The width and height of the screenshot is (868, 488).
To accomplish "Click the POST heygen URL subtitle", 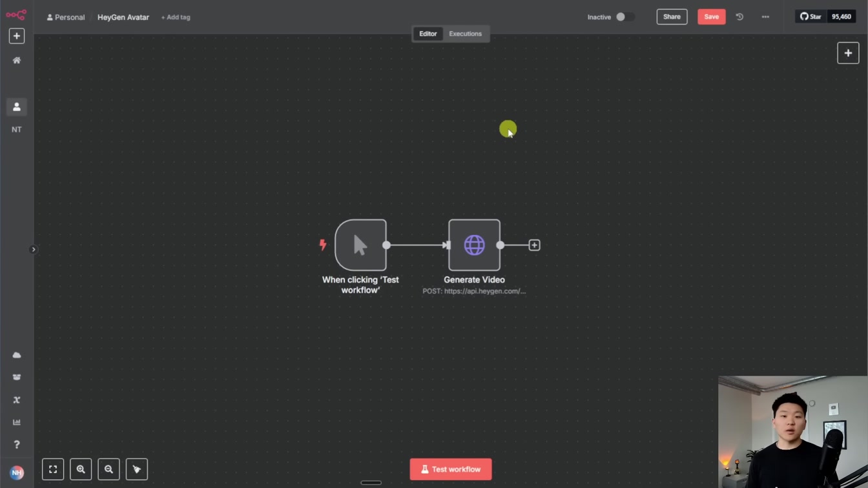I will coord(474,291).
